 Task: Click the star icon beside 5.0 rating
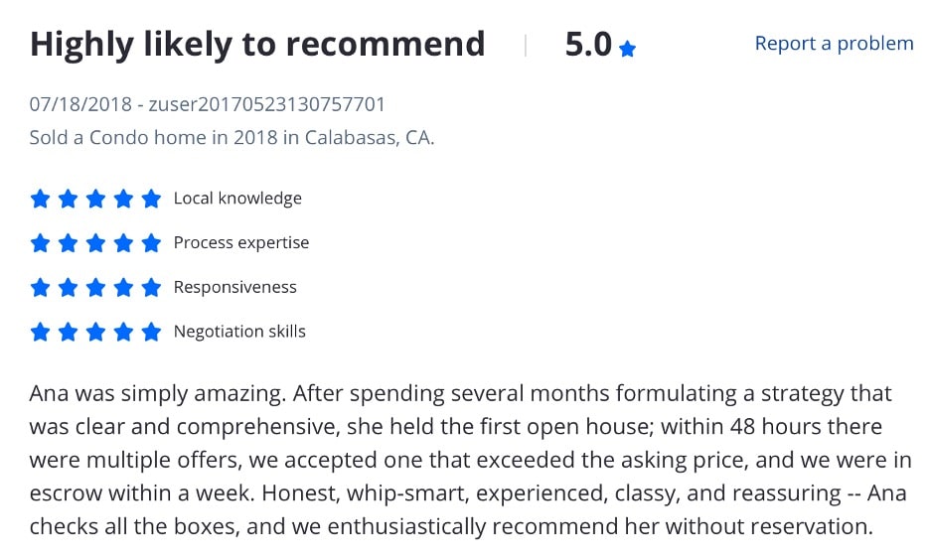pyautogui.click(x=627, y=49)
